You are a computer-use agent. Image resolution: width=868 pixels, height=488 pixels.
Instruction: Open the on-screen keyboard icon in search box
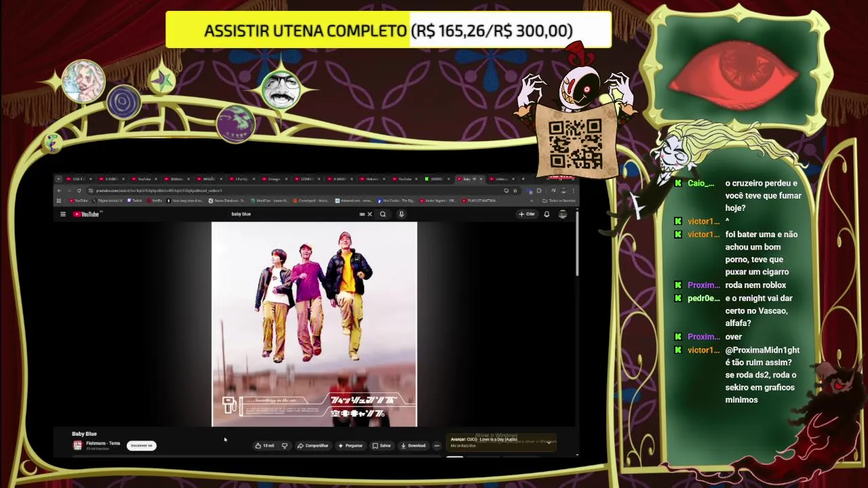(x=362, y=214)
